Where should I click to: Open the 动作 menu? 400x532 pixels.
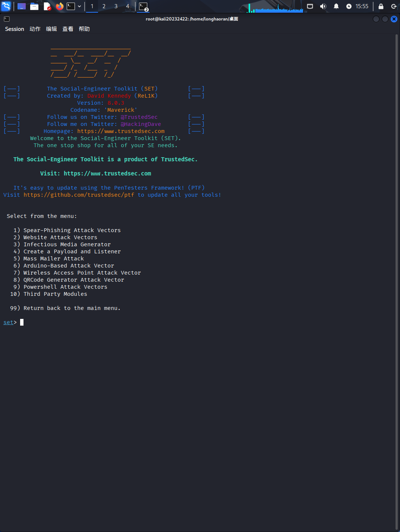click(x=35, y=29)
